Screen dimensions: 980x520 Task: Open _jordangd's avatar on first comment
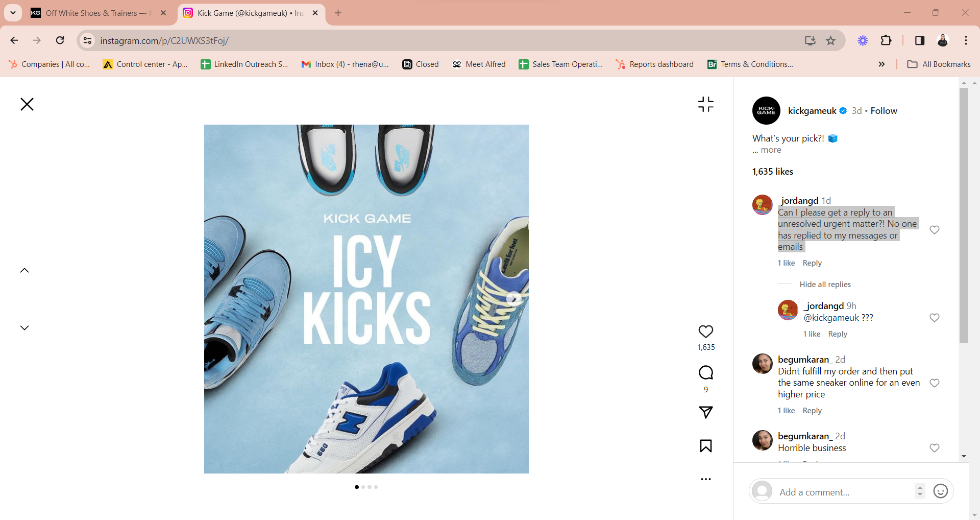(763, 205)
